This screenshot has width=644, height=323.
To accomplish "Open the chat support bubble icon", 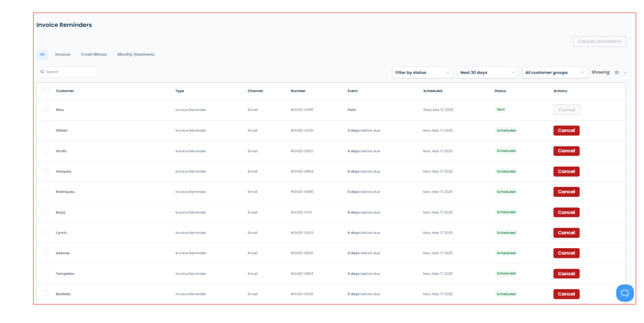I will 625,293.
